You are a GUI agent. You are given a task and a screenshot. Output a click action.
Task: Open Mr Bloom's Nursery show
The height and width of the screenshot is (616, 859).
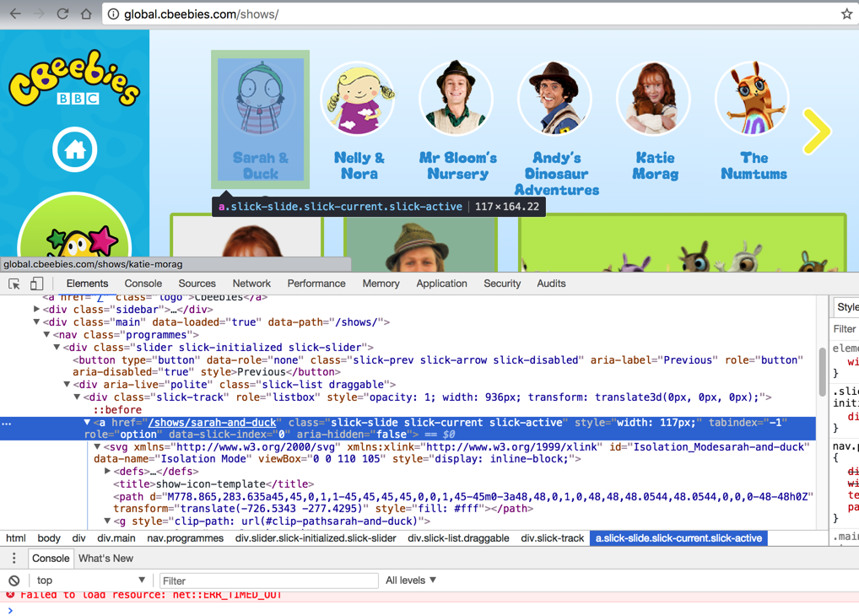(x=457, y=121)
